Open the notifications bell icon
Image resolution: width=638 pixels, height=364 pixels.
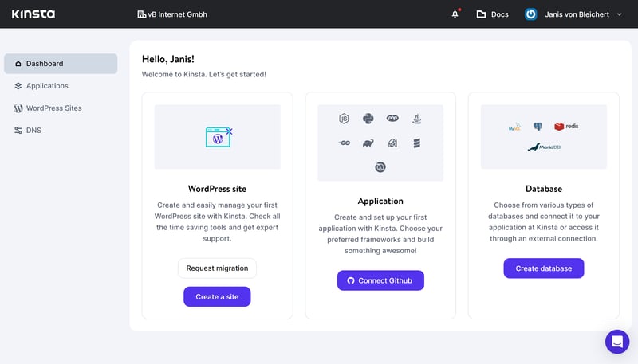pos(455,14)
